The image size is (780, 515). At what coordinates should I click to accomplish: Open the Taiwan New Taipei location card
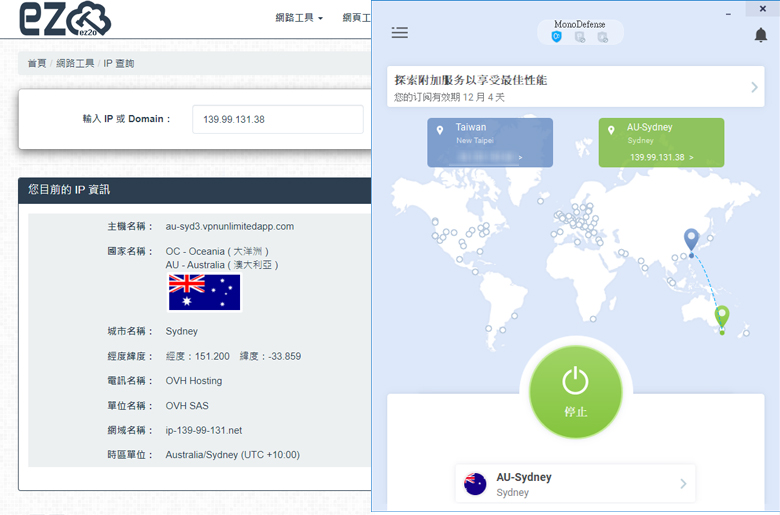[x=490, y=142]
